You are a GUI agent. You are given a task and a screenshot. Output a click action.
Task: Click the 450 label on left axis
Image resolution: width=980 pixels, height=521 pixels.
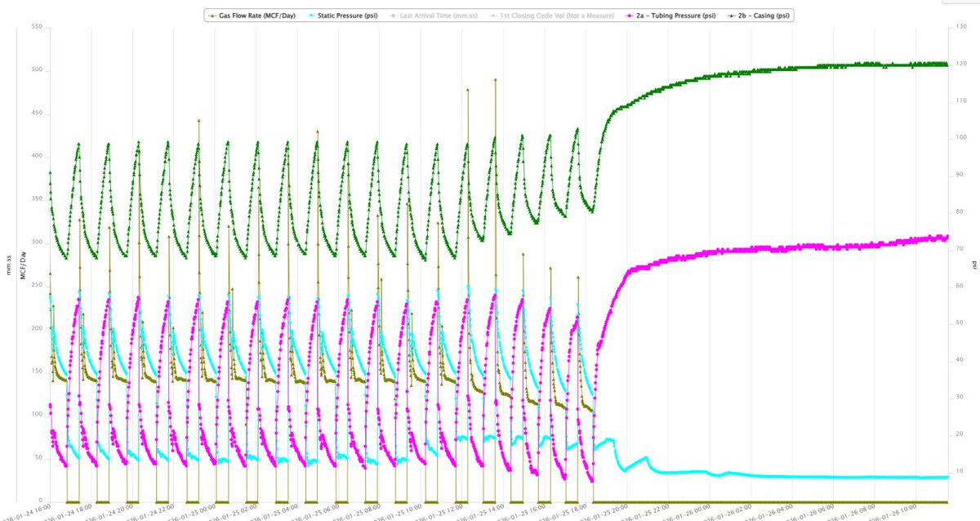(x=37, y=114)
